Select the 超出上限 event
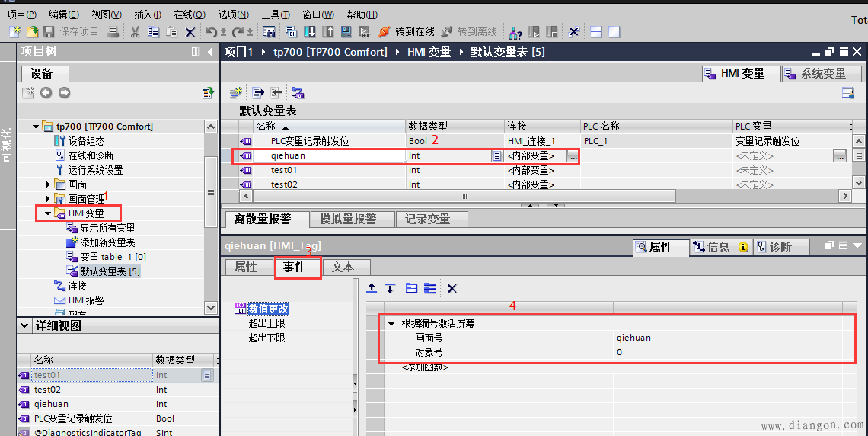This screenshot has width=868, height=436. [266, 323]
